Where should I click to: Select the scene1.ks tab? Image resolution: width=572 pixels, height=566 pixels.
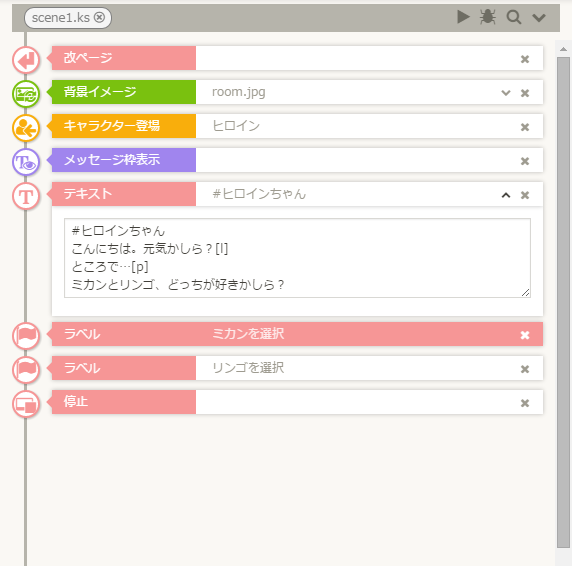tap(68, 18)
